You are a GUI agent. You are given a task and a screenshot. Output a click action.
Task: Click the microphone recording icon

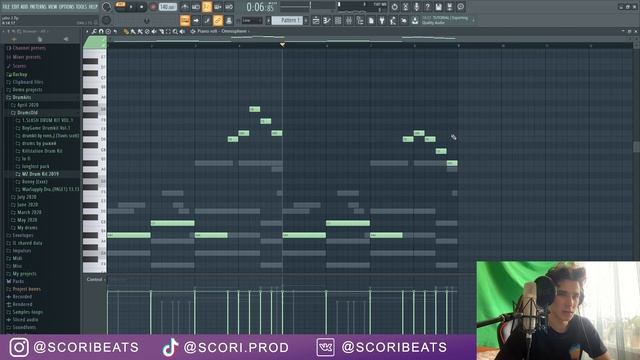[416, 7]
